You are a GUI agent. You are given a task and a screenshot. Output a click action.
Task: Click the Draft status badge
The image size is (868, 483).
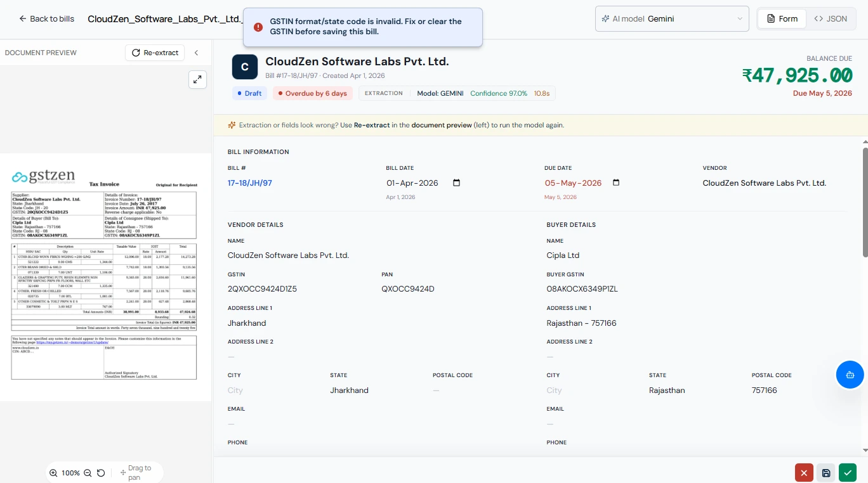pyautogui.click(x=248, y=93)
